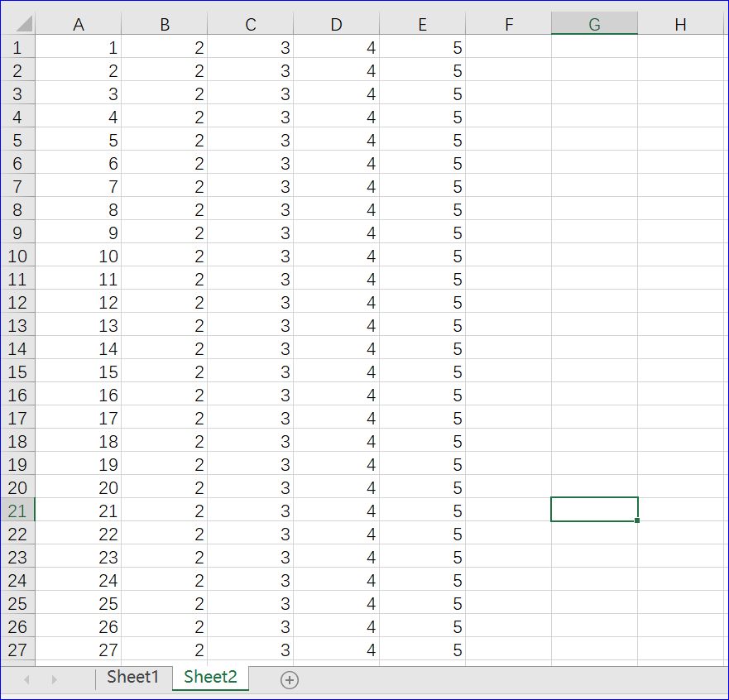Screen dimensions: 729x700
Task: Select row 21 header
Action: [17, 510]
